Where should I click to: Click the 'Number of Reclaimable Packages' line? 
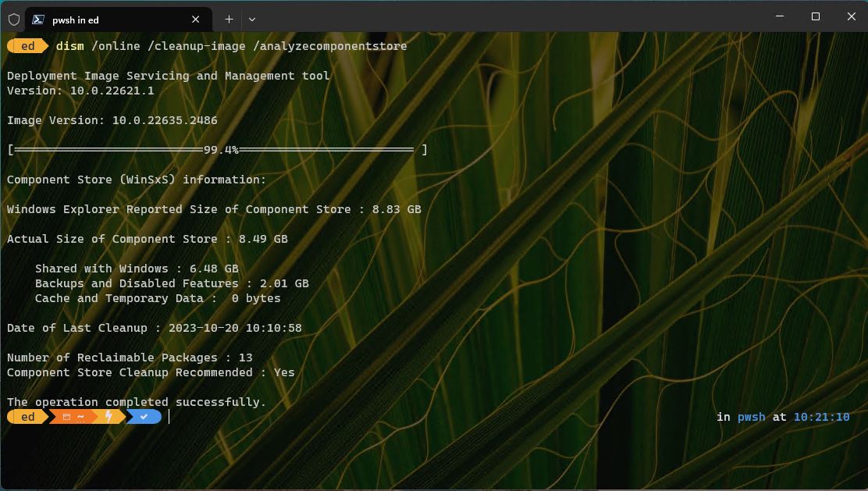(130, 358)
